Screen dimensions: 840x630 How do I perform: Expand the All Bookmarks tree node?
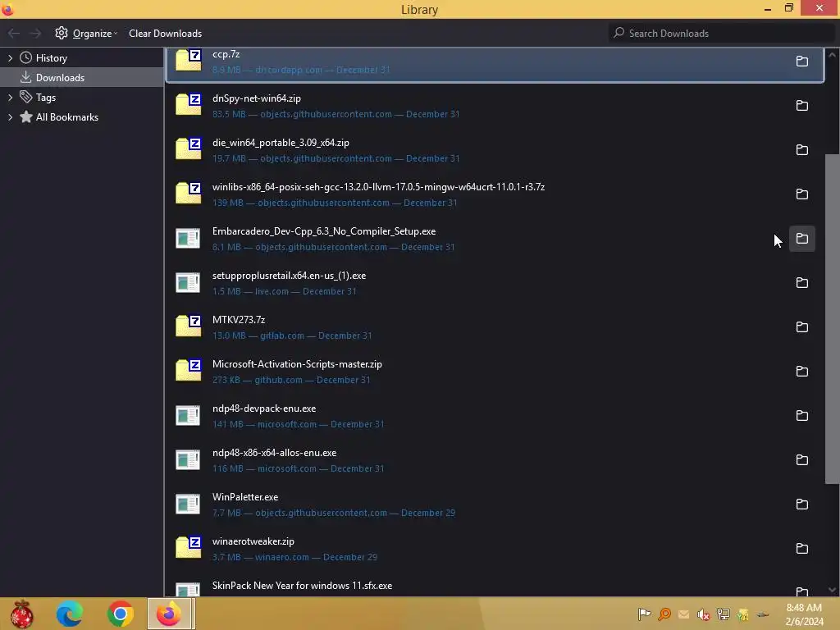10,117
